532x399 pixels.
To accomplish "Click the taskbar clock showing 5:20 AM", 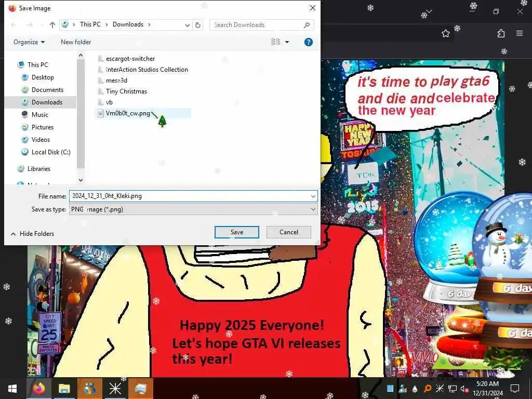I will pyautogui.click(x=487, y=389).
